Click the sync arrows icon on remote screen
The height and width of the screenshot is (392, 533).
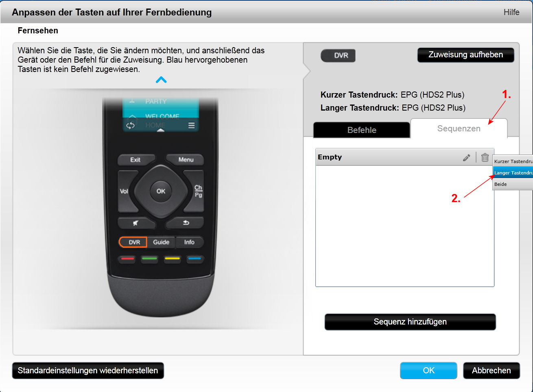click(x=130, y=125)
